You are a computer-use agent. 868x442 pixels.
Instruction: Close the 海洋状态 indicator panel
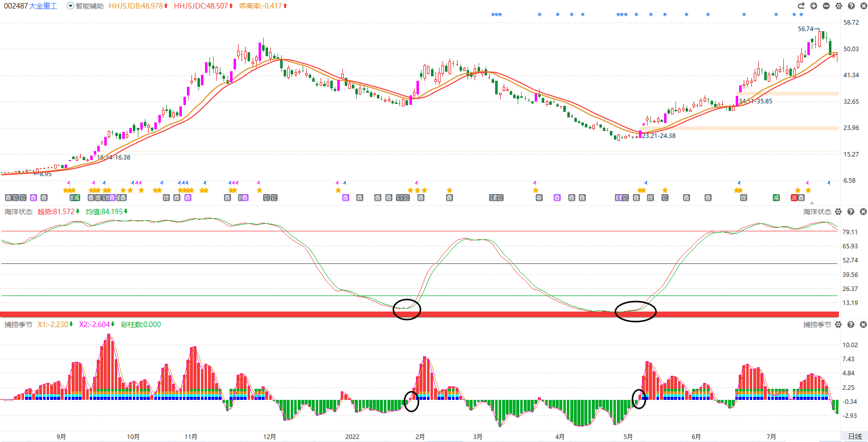[x=863, y=212]
